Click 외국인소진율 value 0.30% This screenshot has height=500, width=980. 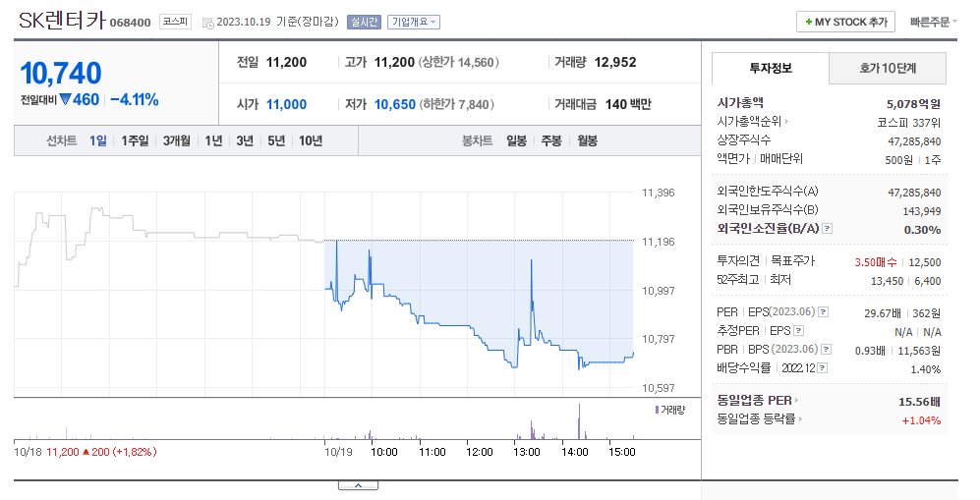(923, 230)
